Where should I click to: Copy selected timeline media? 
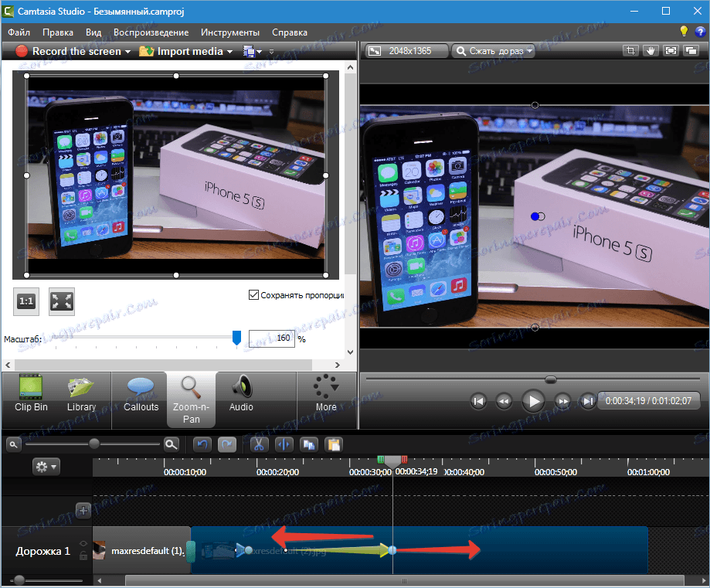point(309,445)
